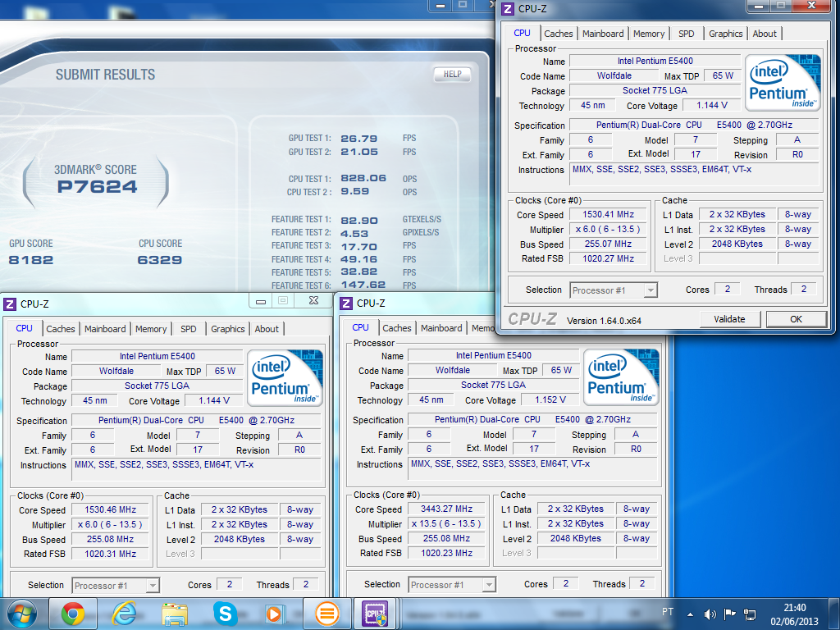Viewport: 840px width, 630px height.
Task: Click Version 1.64.0.x64 text in CPU-Z
Action: pyautogui.click(x=604, y=321)
